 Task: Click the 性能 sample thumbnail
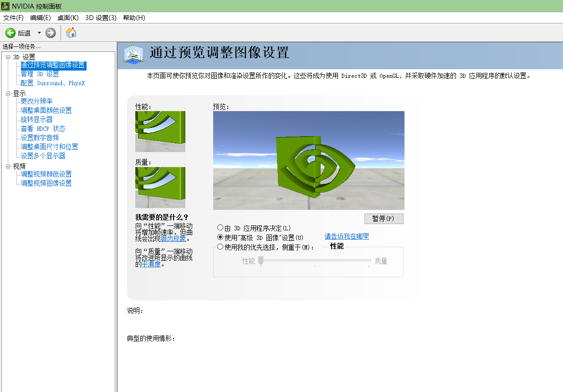[160, 132]
